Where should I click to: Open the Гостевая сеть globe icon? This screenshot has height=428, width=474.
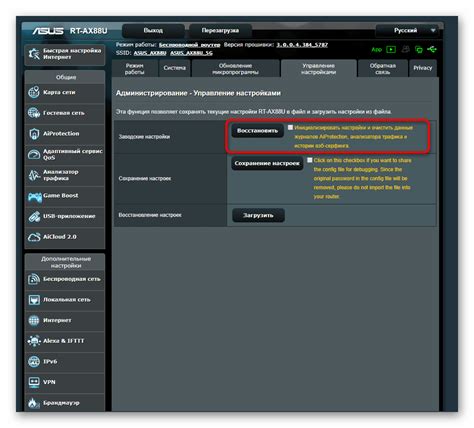point(34,113)
